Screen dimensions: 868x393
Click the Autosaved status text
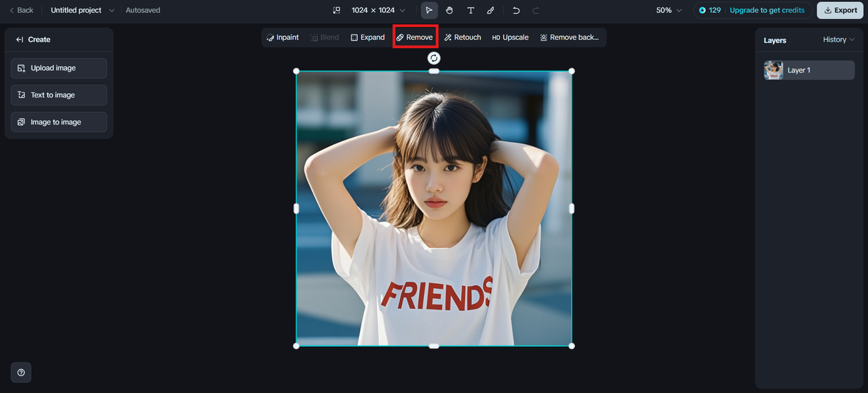tap(143, 10)
